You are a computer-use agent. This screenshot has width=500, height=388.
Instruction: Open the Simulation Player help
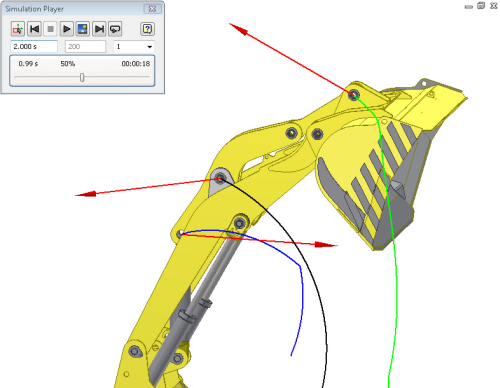(x=147, y=29)
